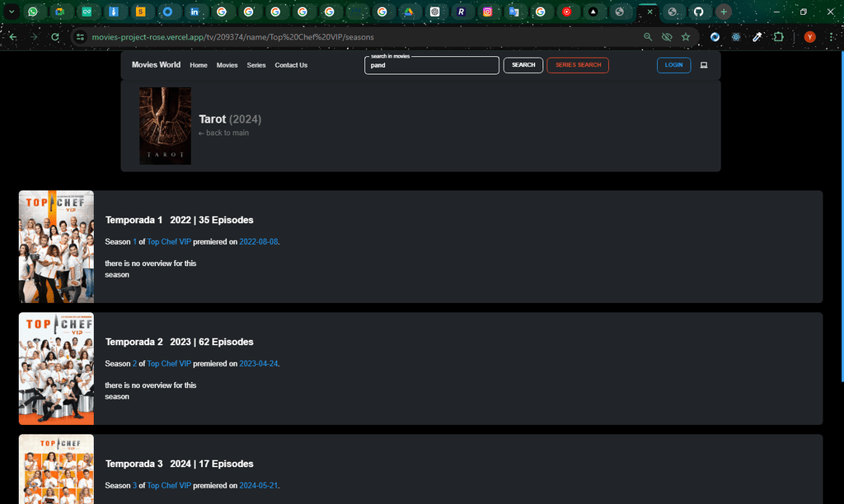The height and width of the screenshot is (504, 844).
Task: Open Top Chef VIP link in Season 2
Action: [x=169, y=364]
